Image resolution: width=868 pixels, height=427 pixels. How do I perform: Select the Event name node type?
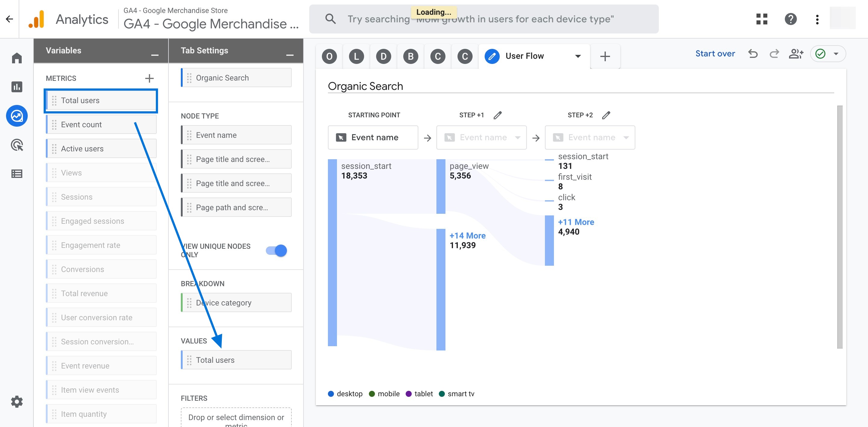(x=236, y=135)
